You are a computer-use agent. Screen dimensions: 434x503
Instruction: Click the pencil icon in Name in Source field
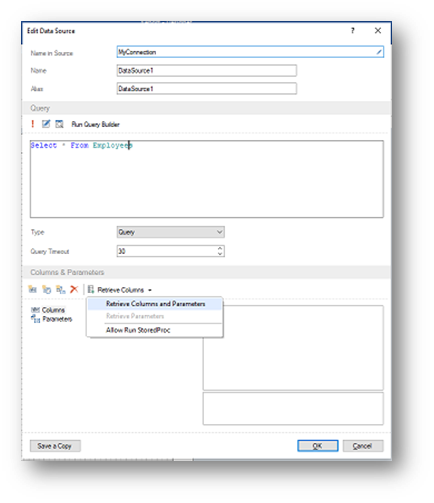(379, 52)
